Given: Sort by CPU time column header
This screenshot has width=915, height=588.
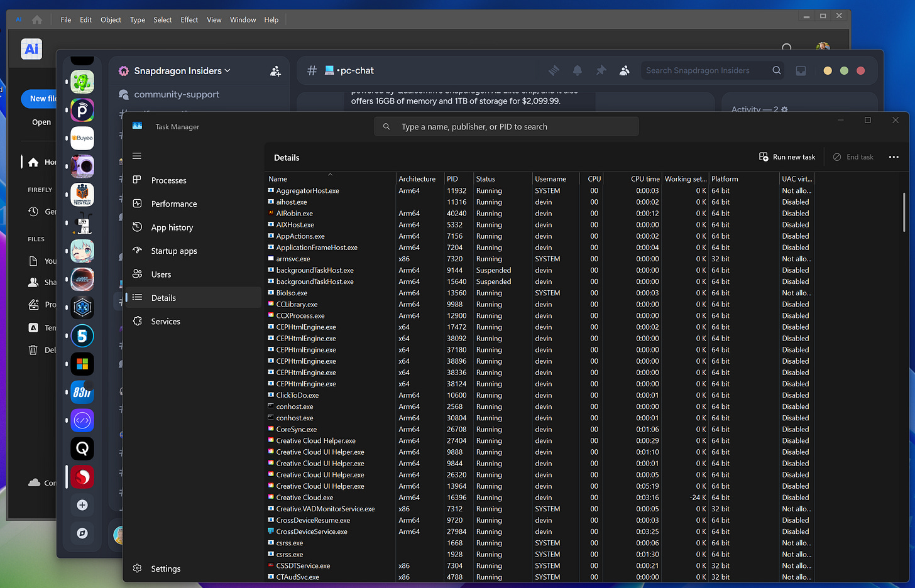Looking at the screenshot, I should pos(633,179).
